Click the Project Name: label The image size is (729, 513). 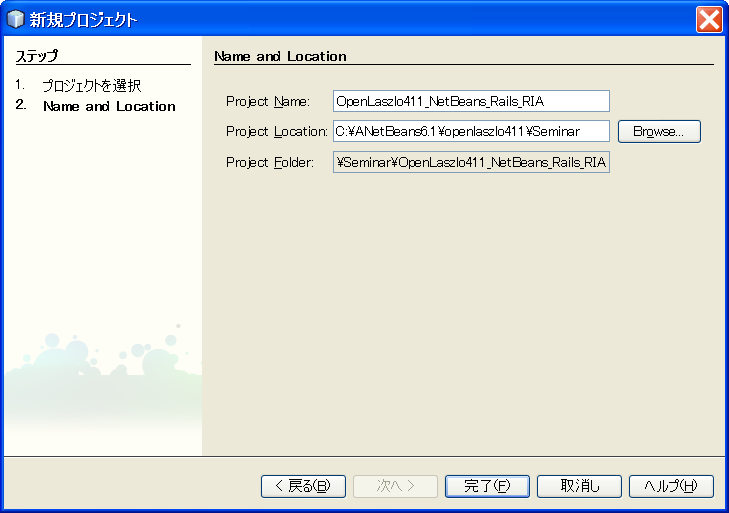268,101
